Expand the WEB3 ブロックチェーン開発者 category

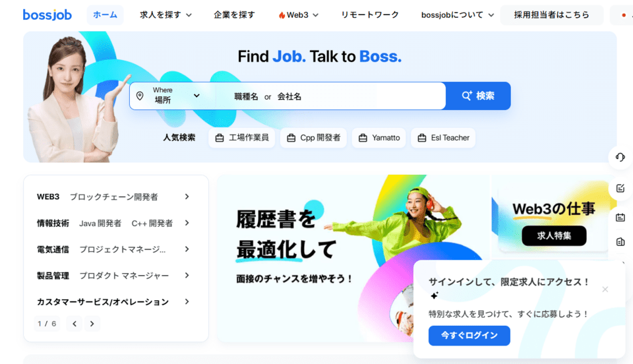[x=113, y=197]
